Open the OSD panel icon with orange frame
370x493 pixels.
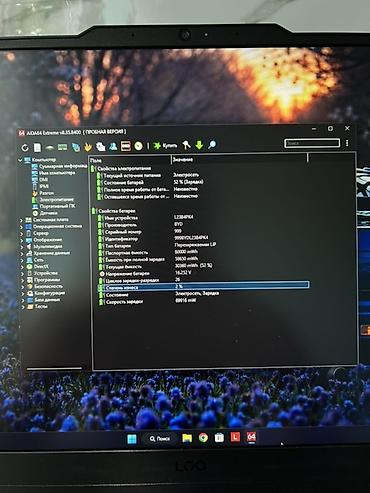click(126, 146)
